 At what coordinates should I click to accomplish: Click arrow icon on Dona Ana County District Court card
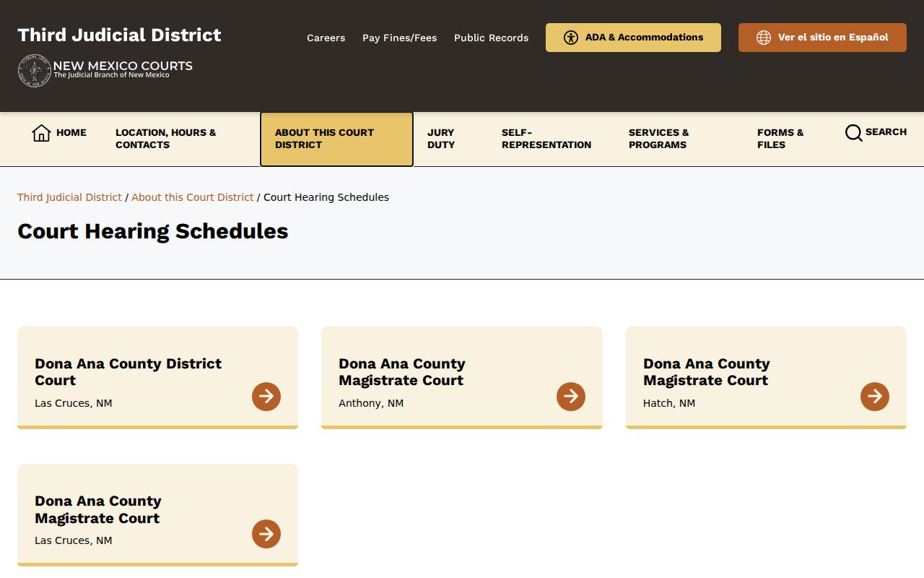coord(266,397)
